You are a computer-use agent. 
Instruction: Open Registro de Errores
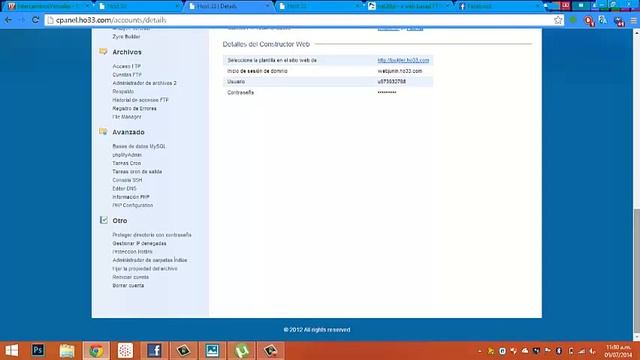[134, 109]
